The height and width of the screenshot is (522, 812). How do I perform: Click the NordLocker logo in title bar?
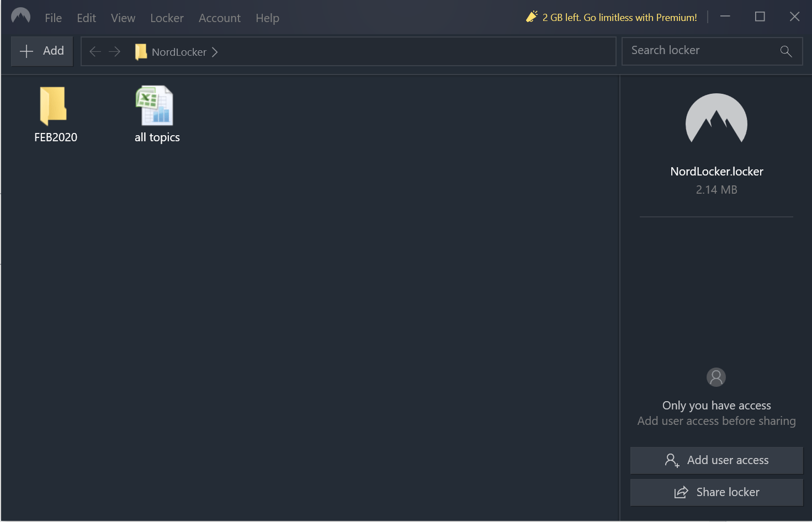tap(20, 16)
